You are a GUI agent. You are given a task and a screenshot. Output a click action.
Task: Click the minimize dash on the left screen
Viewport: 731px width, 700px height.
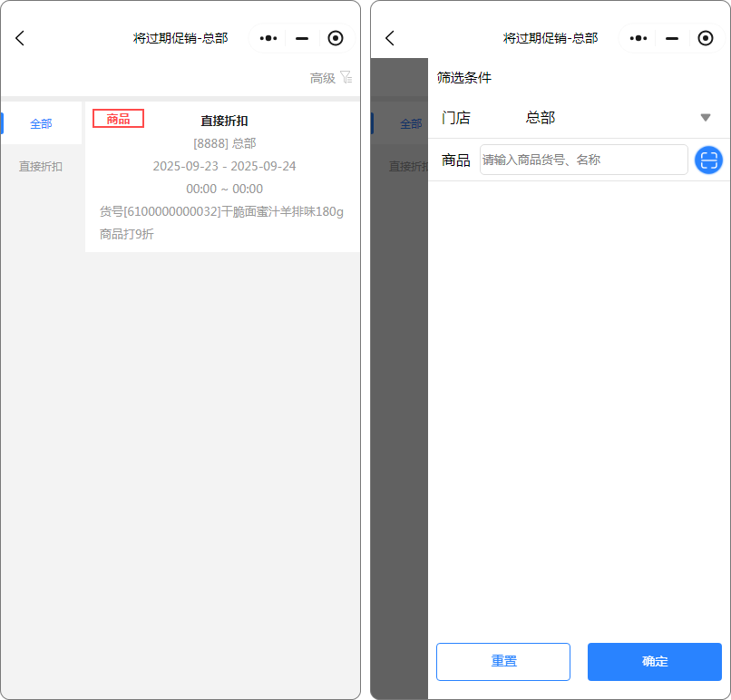tap(302, 38)
